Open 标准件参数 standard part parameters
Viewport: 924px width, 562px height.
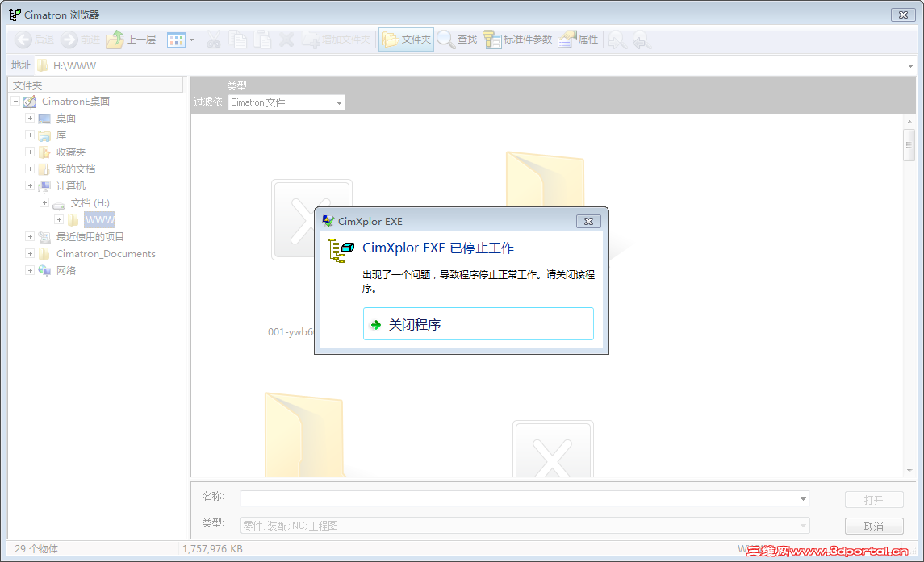518,40
